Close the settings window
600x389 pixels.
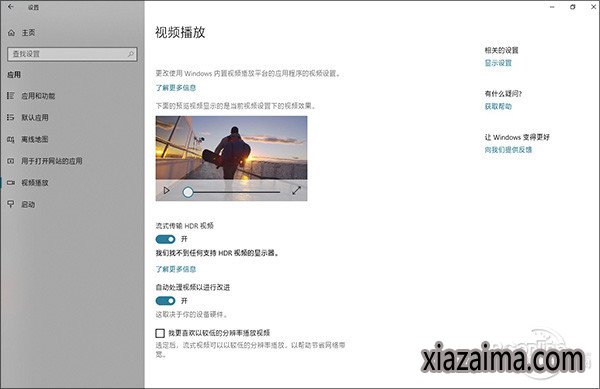tap(593, 7)
